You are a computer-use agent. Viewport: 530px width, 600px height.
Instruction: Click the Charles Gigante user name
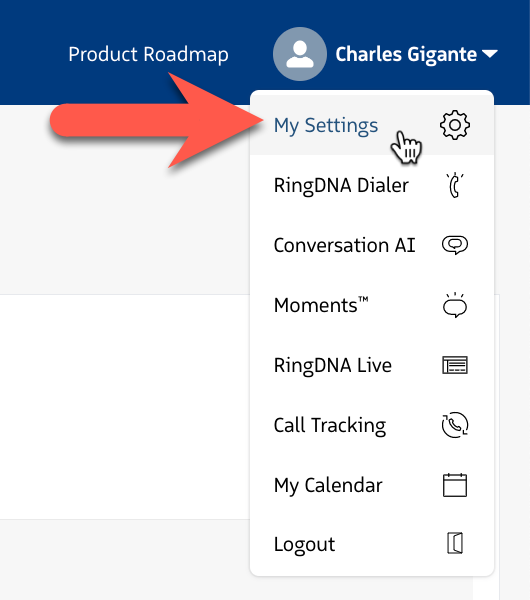click(406, 54)
